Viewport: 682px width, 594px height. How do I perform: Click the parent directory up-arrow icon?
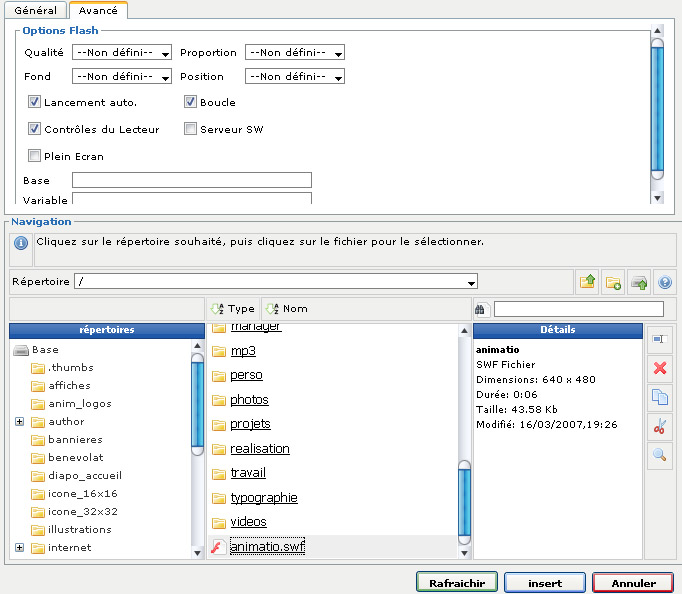point(587,282)
